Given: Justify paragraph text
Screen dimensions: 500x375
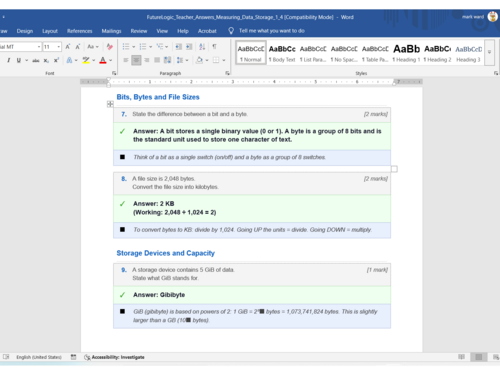Looking at the screenshot, I should [157, 60].
